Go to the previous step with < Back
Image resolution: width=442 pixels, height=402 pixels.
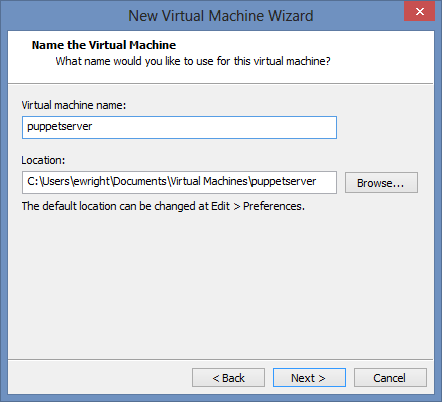pyautogui.click(x=228, y=378)
